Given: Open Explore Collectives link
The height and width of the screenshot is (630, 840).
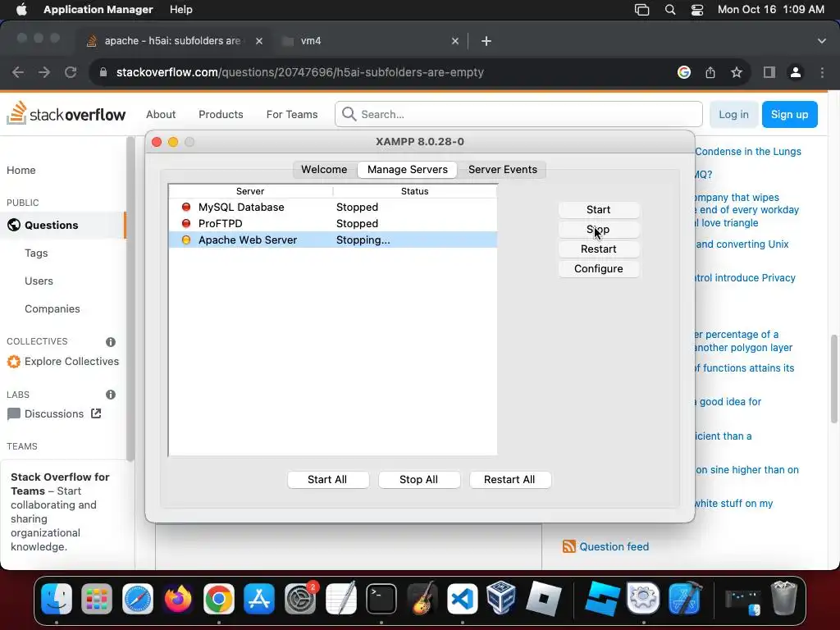Looking at the screenshot, I should coord(62,361).
